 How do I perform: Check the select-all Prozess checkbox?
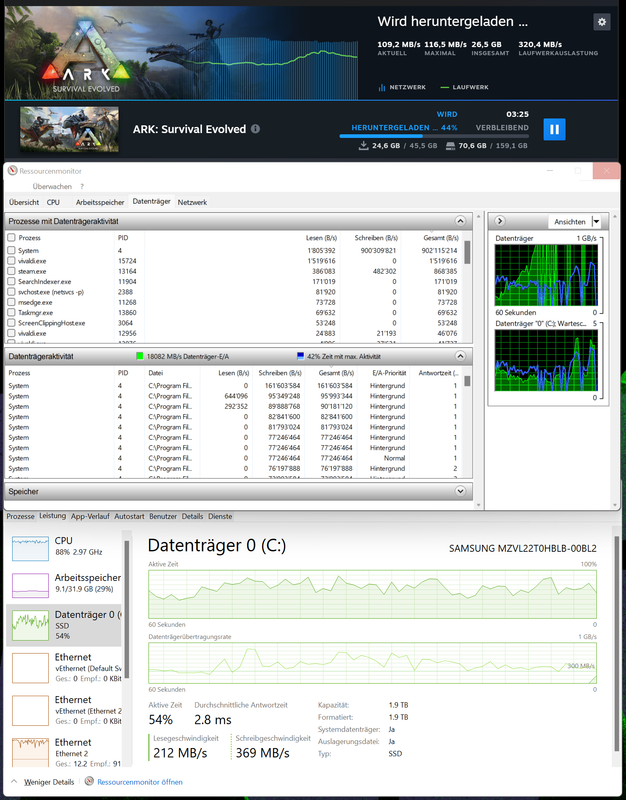11,237
